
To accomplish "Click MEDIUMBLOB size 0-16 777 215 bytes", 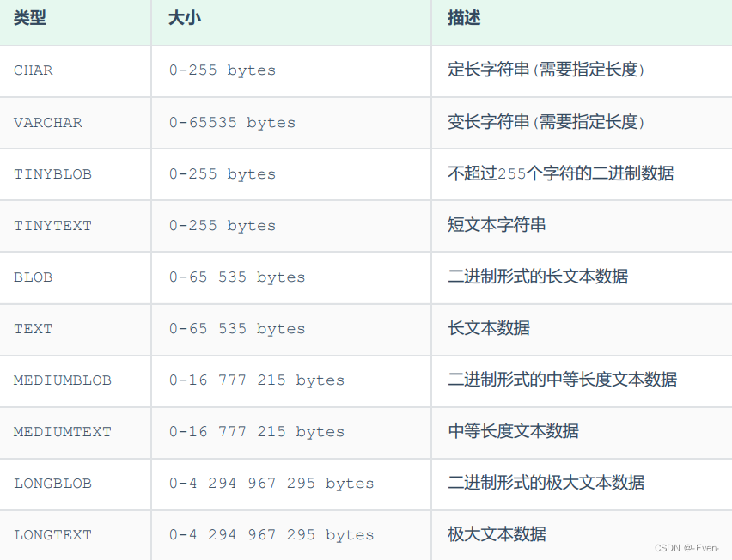I will point(257,380).
